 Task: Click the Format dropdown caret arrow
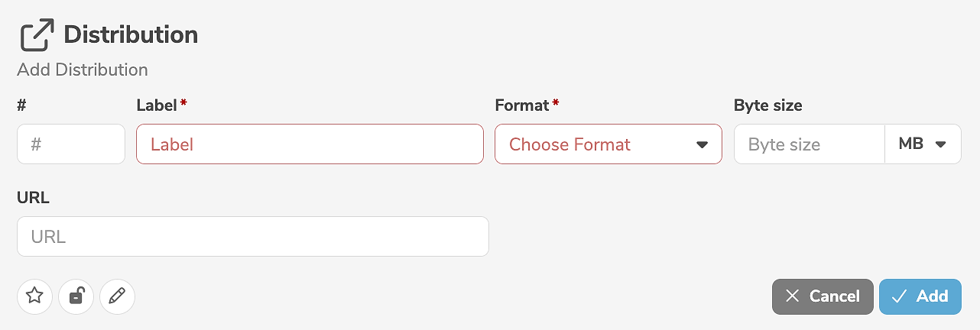coord(702,145)
